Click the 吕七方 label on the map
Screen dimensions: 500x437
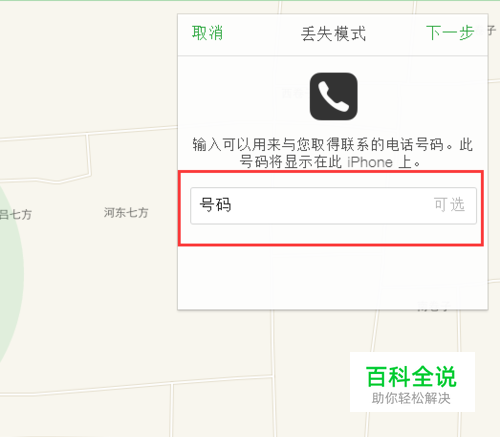click(x=15, y=214)
